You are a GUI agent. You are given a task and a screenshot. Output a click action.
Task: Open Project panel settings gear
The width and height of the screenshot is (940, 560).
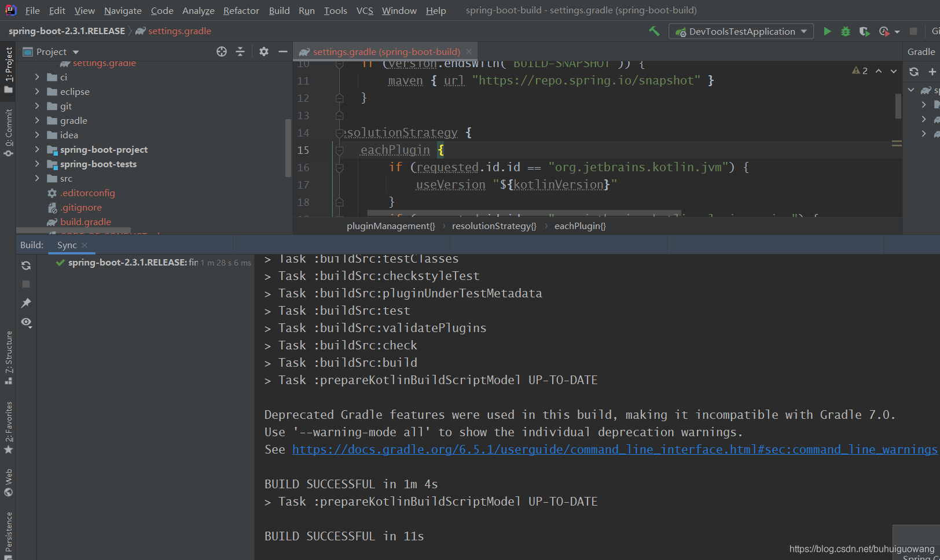[264, 51]
